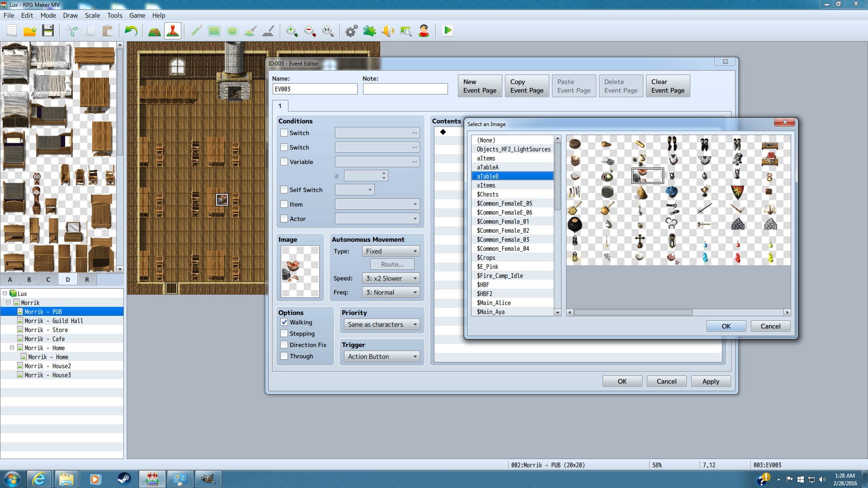
Task: Click New Event Page button
Action: coord(480,86)
